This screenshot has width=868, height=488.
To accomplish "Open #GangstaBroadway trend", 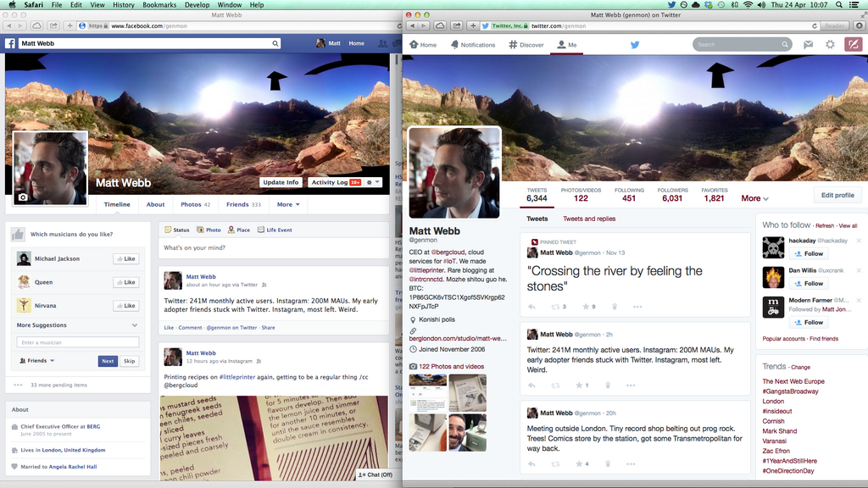I will coord(790,391).
